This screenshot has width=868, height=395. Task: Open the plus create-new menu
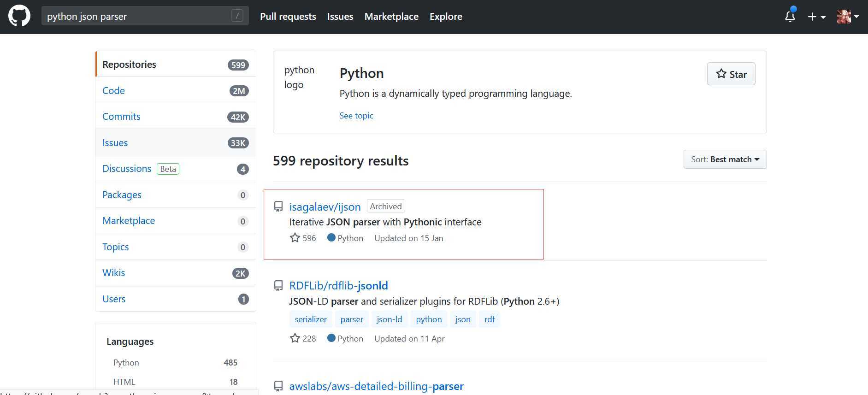(816, 17)
